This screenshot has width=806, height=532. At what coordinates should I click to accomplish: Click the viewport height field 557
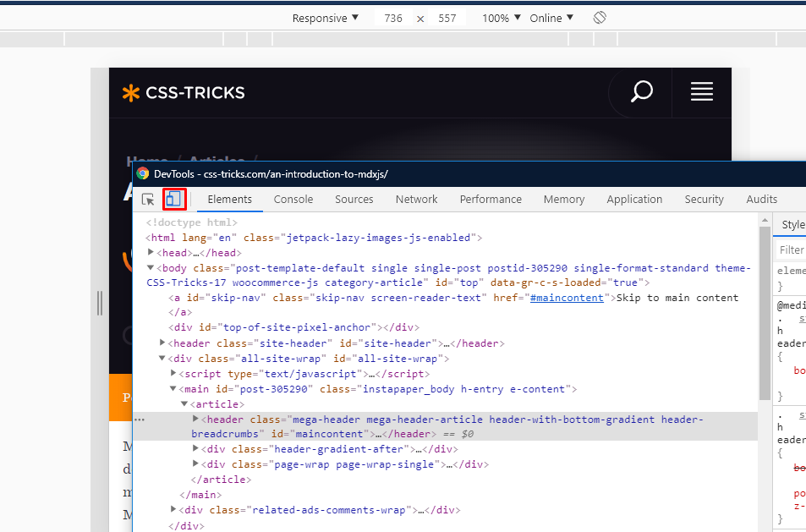pyautogui.click(x=447, y=19)
